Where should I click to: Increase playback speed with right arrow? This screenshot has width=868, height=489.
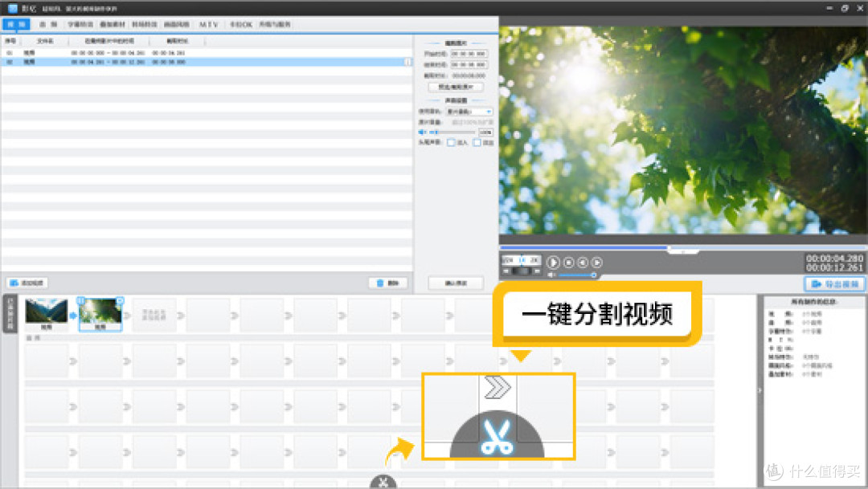tap(537, 271)
